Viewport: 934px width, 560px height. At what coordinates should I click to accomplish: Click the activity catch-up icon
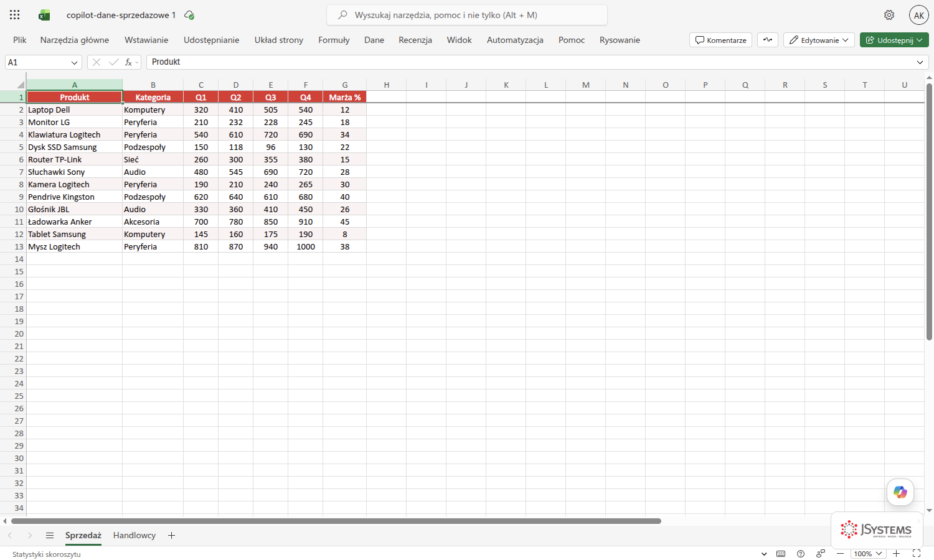[768, 40]
